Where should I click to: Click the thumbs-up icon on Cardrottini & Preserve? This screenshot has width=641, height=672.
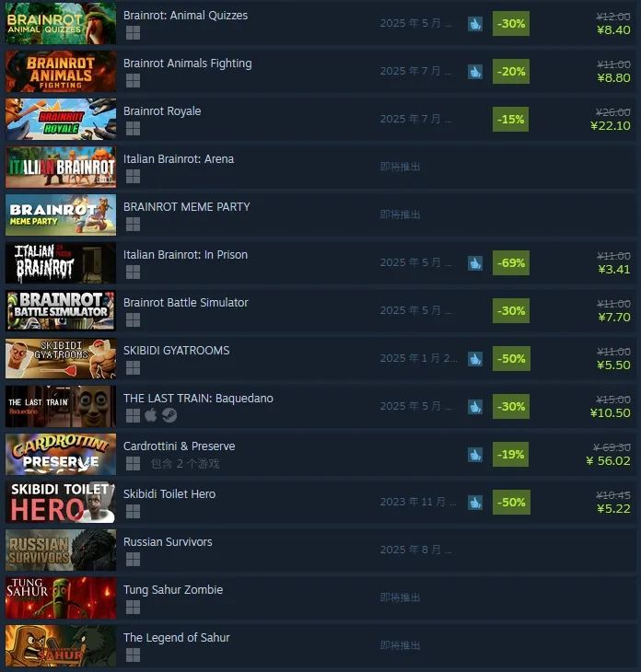click(x=475, y=455)
